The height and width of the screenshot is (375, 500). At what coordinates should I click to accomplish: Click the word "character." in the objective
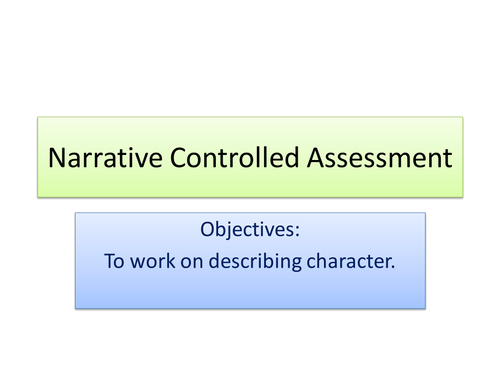(351, 261)
